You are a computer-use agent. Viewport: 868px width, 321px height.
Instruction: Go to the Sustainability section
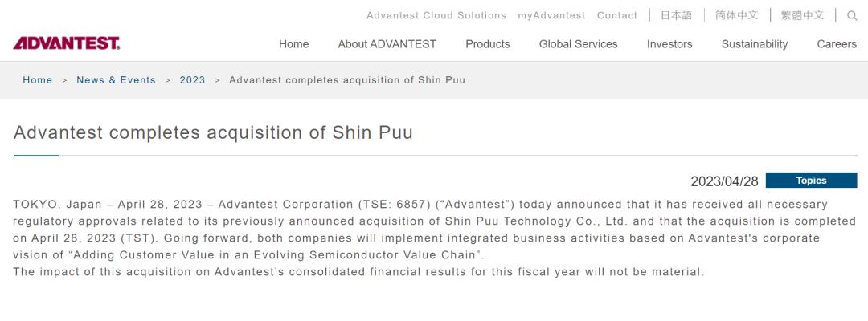(754, 44)
